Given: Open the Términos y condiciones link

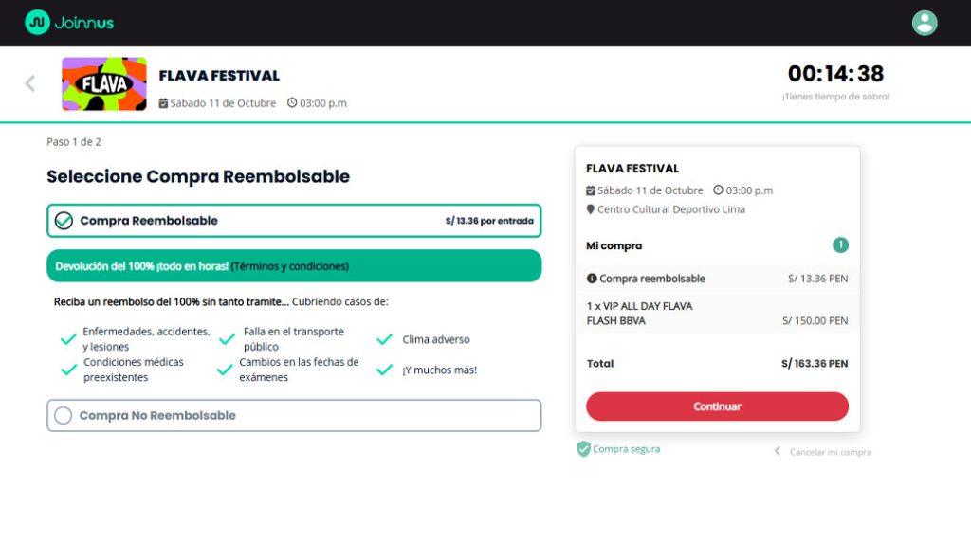Looking at the screenshot, I should [290, 266].
